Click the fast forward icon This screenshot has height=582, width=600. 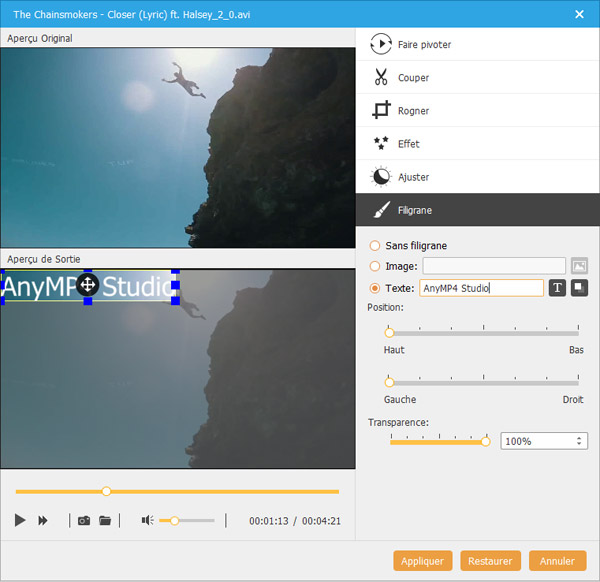43,520
